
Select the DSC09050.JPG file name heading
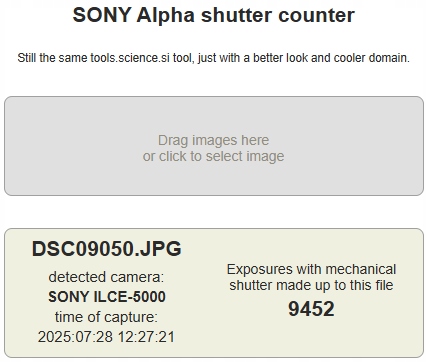click(107, 249)
